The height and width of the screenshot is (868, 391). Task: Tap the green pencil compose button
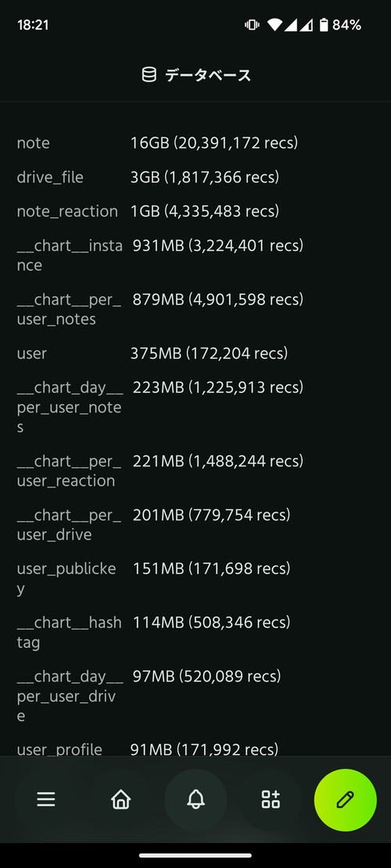coord(345,800)
